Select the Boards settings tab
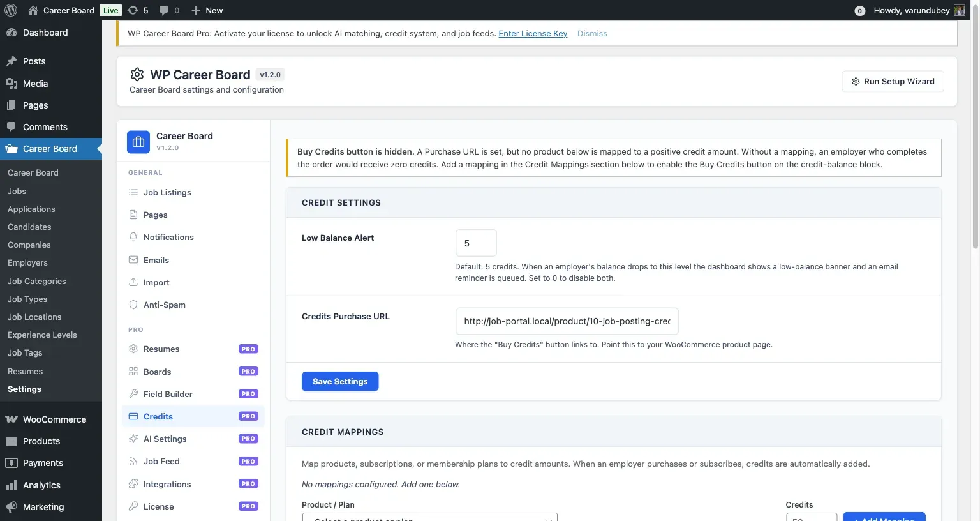The width and height of the screenshot is (980, 521). 193,372
